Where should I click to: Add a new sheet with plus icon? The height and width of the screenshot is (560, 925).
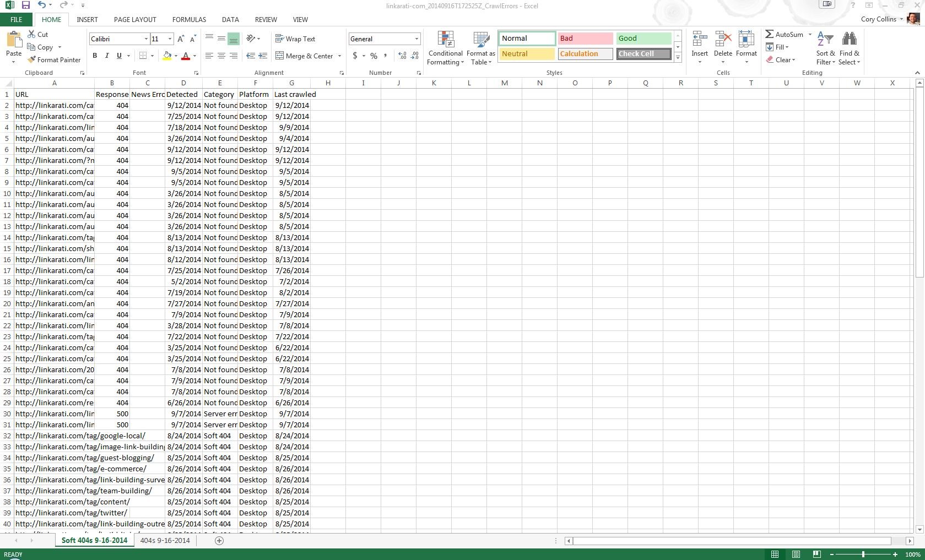(219, 540)
